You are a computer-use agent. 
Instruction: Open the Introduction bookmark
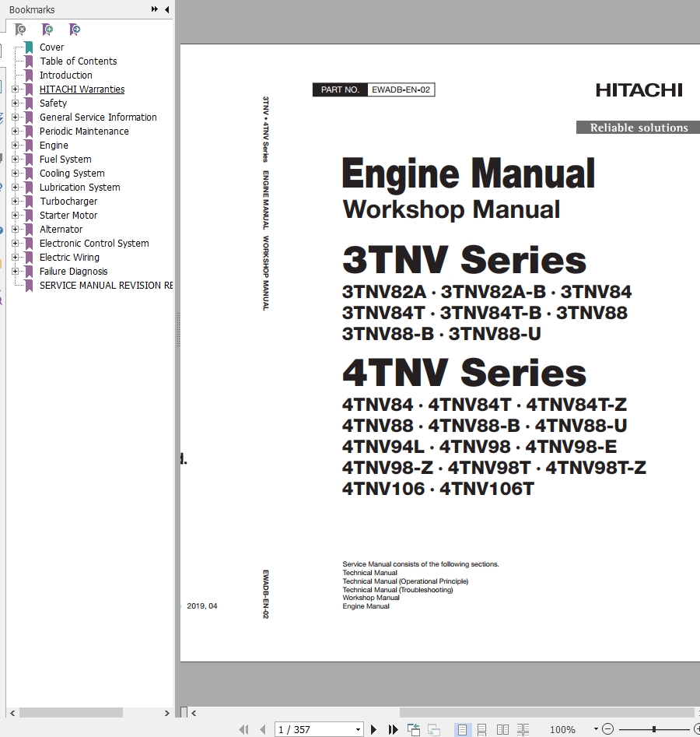(66, 75)
